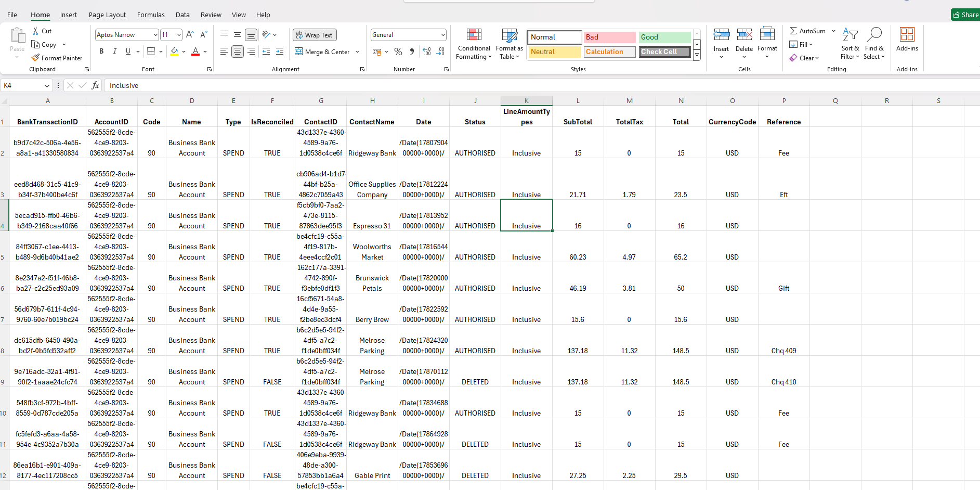Image resolution: width=980 pixels, height=490 pixels.
Task: Switch to the Insert tab
Action: (x=68, y=15)
